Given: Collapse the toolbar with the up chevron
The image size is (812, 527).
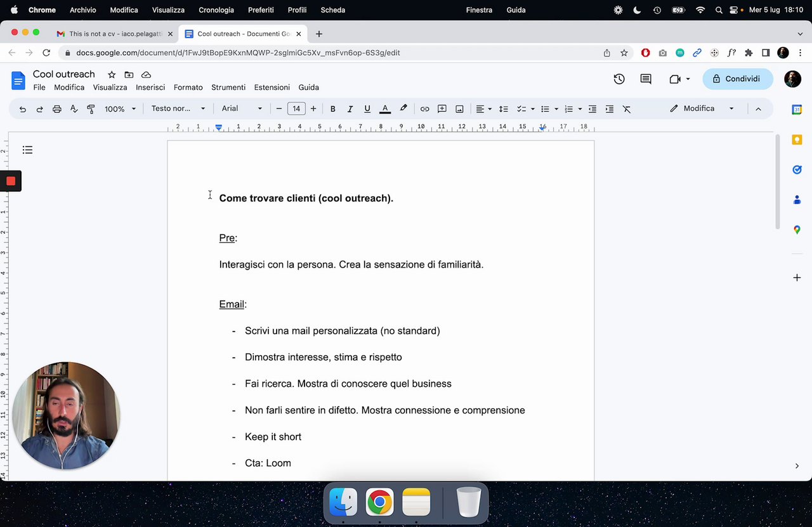Looking at the screenshot, I should pos(758,109).
